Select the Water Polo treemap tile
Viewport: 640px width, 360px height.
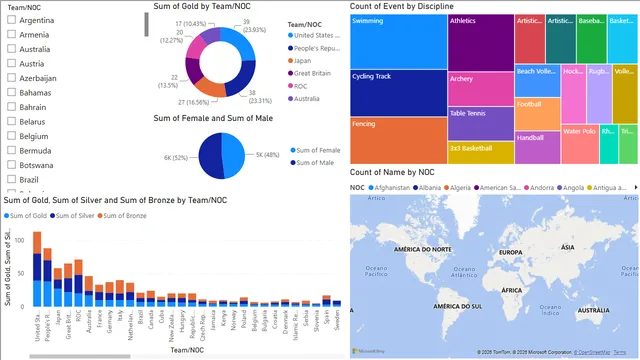(580, 144)
